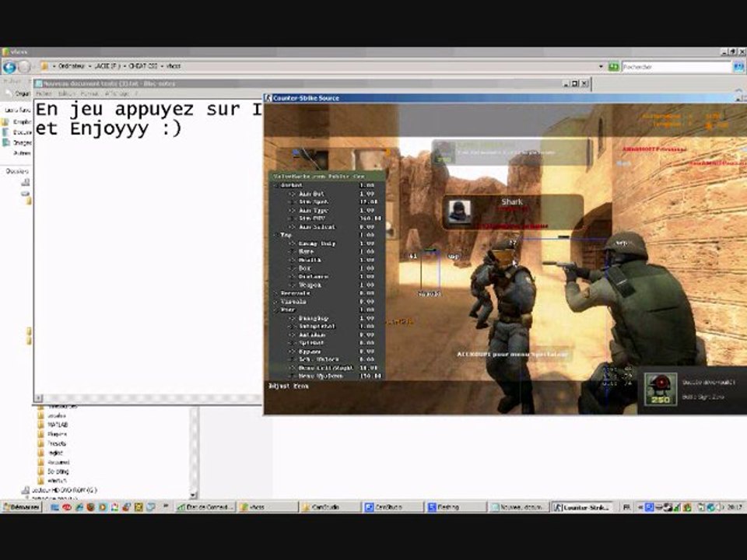Click the Counter-Strike Source title bar icon
The height and width of the screenshot is (560, 747).
click(x=268, y=98)
